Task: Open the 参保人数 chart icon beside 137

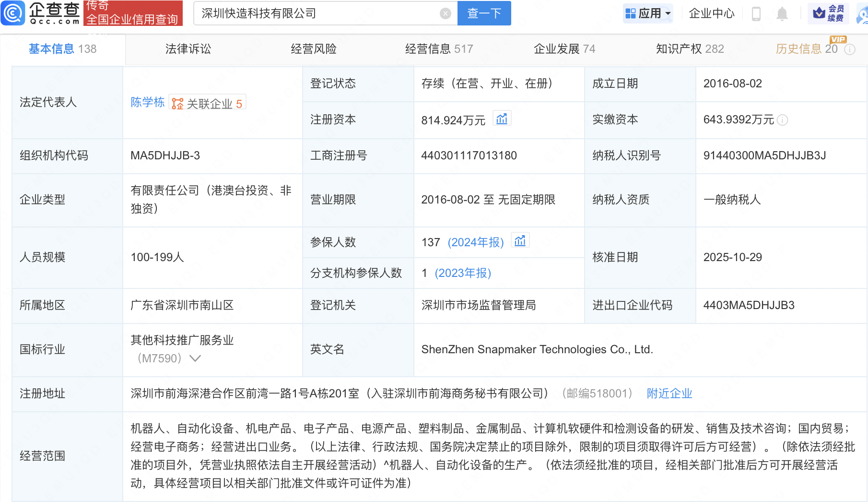Action: [x=520, y=240]
